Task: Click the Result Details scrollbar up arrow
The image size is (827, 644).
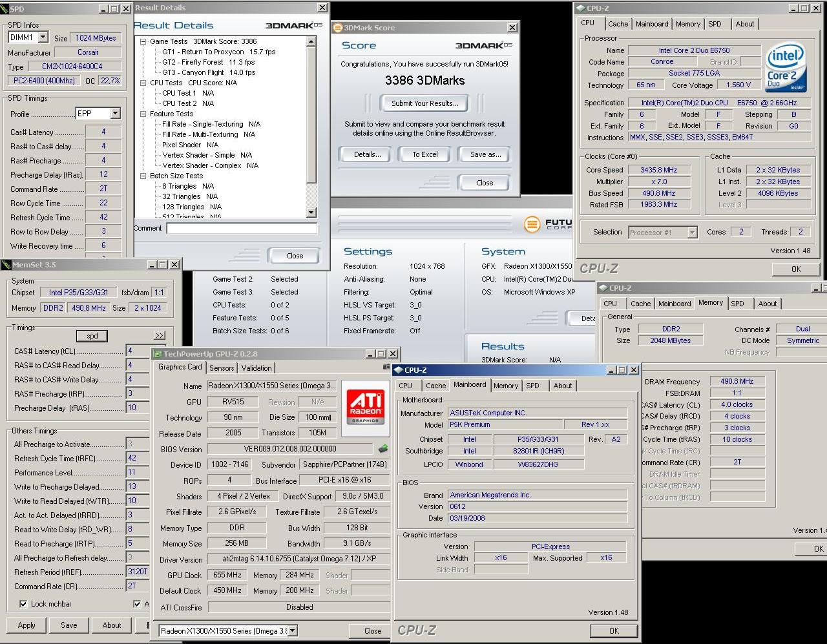Action: [311, 42]
